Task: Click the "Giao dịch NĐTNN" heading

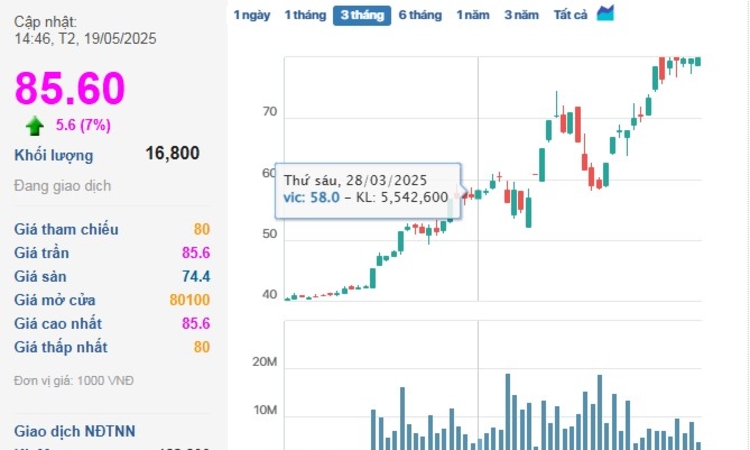Action: [x=74, y=431]
